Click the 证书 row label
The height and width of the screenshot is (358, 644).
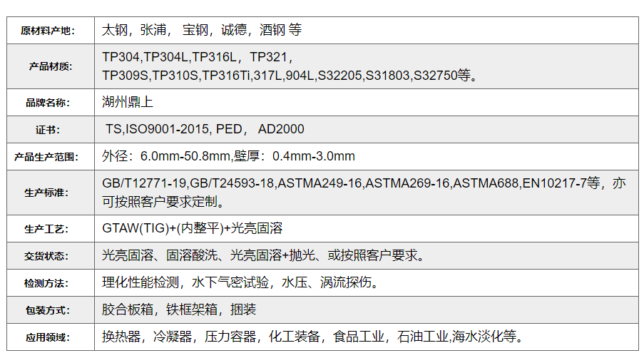pos(48,130)
